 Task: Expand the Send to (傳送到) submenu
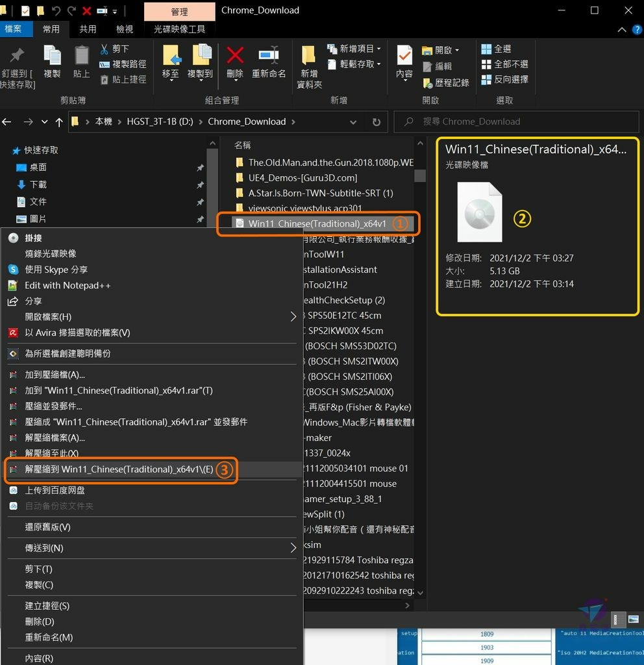coord(153,548)
